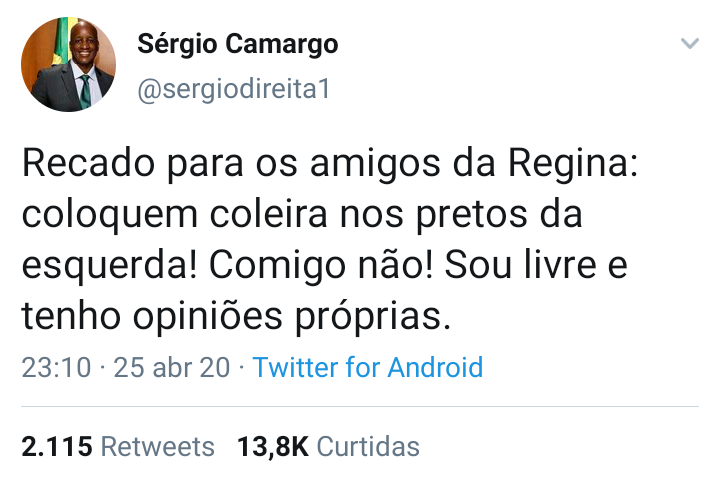The height and width of the screenshot is (477, 718).
Task: Open the tweet options chevron menu
Action: pos(690,44)
